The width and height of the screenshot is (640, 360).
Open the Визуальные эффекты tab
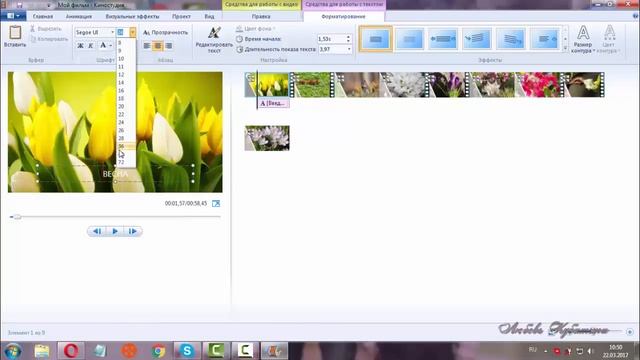tap(132, 16)
